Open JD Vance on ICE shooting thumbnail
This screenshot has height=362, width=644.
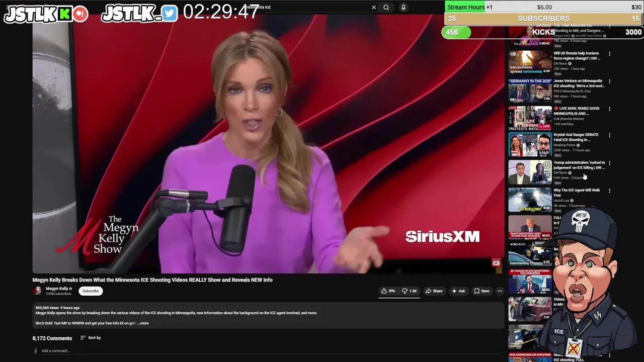pos(530,282)
